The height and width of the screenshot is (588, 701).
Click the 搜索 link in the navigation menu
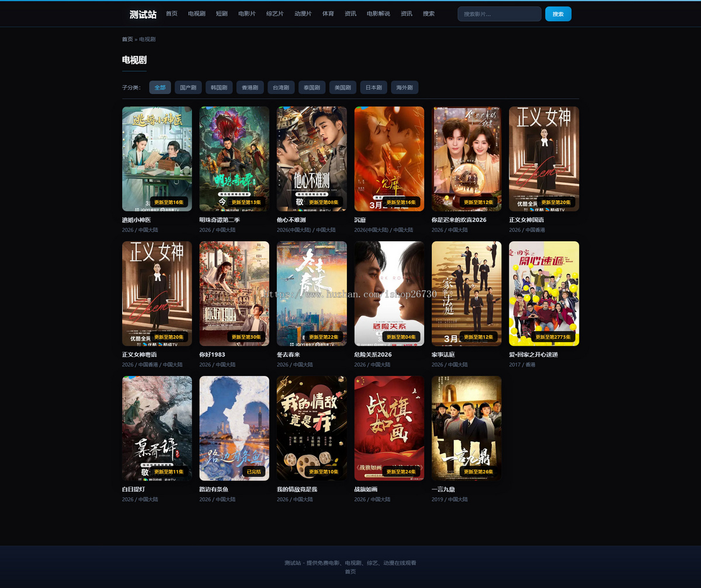(x=429, y=13)
